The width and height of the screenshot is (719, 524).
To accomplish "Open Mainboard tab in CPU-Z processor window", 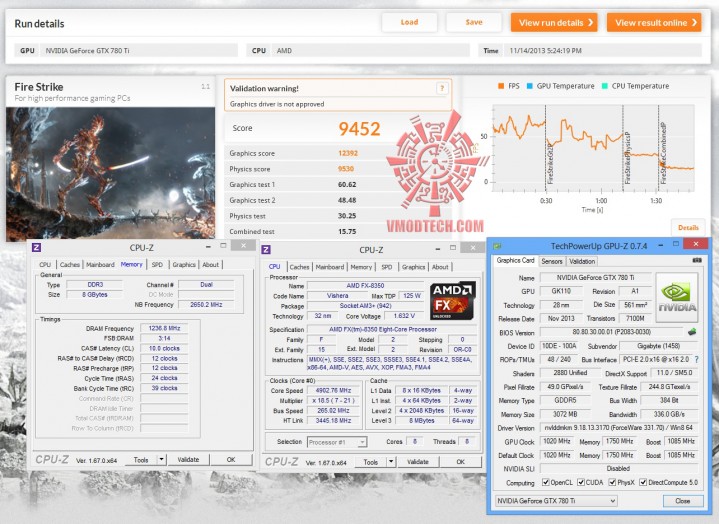I will coord(330,267).
